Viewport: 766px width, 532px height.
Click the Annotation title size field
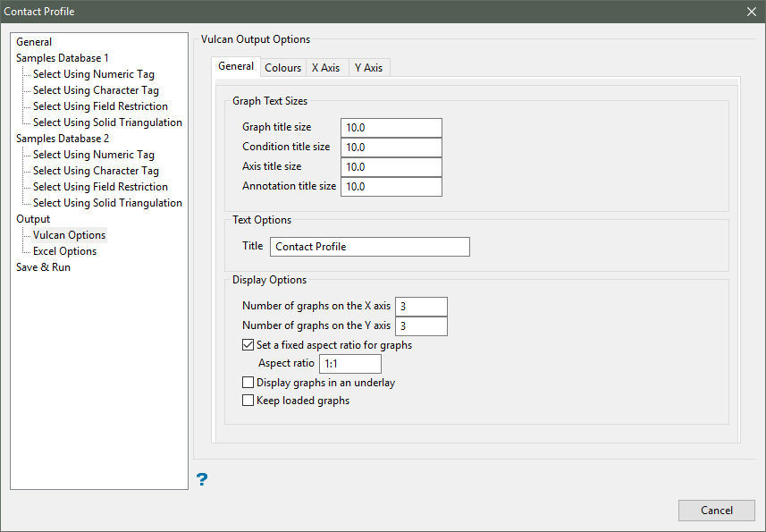tap(391, 187)
